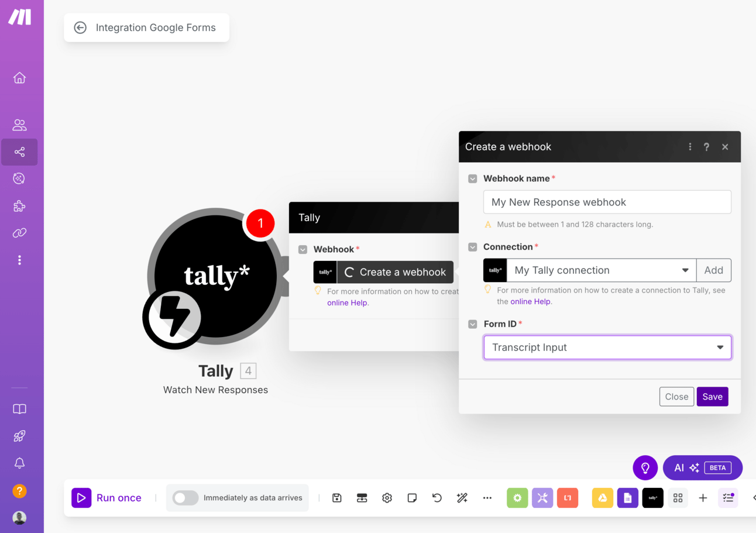The height and width of the screenshot is (533, 756).
Task: Close the Create a webhook dialog with X
Action: 725,147
